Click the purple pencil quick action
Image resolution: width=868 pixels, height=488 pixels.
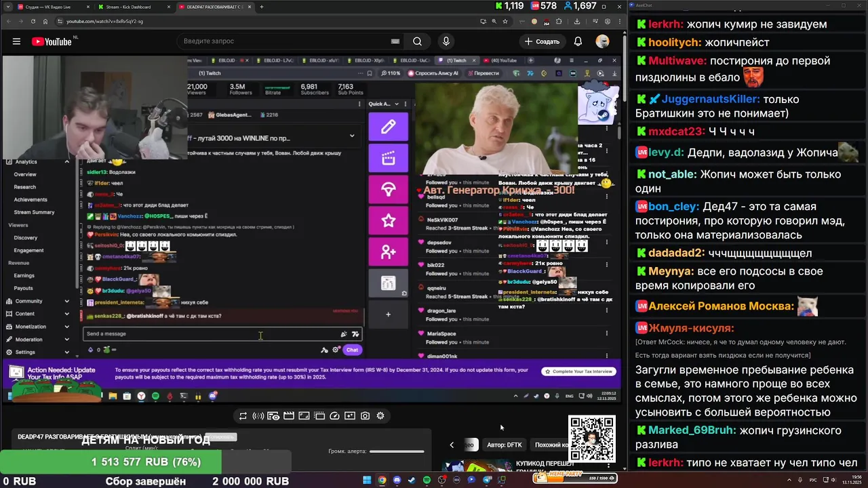388,127
